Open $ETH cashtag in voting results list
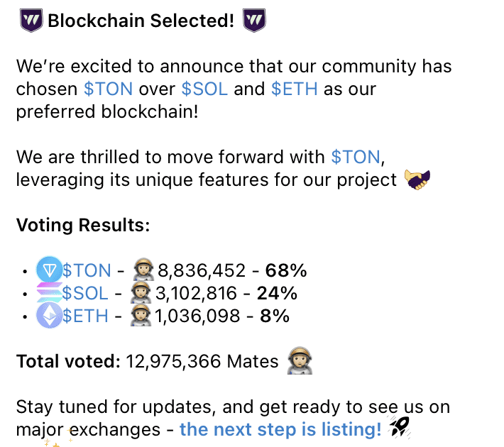504x447 pixels. (x=85, y=316)
